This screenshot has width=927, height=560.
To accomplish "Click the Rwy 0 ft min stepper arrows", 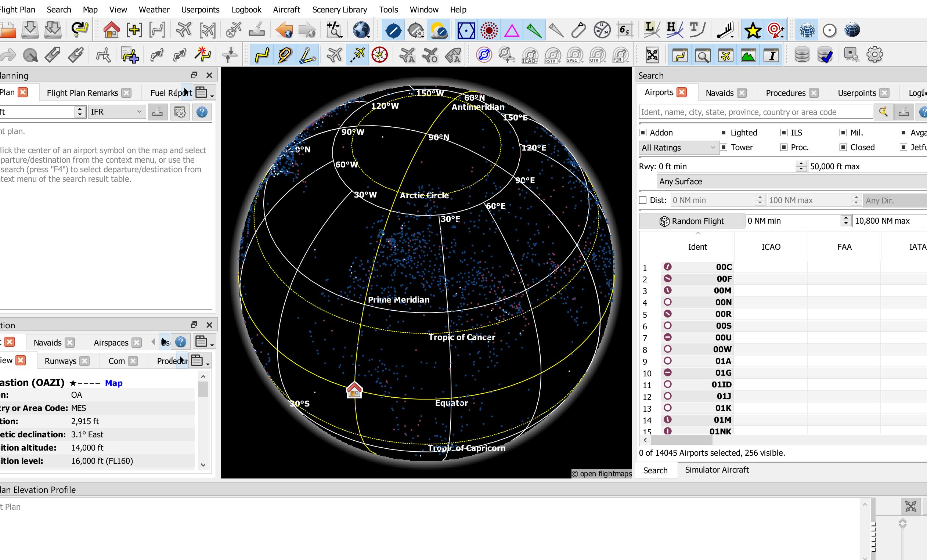I will point(801,166).
